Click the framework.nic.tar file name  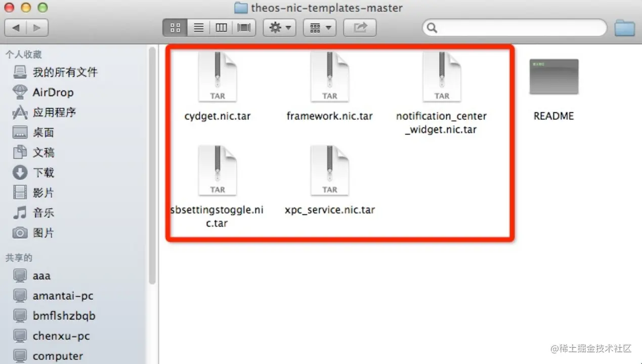(x=330, y=116)
